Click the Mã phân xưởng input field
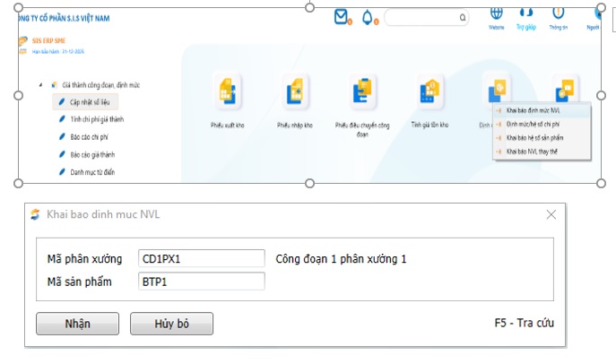 tap(202, 259)
